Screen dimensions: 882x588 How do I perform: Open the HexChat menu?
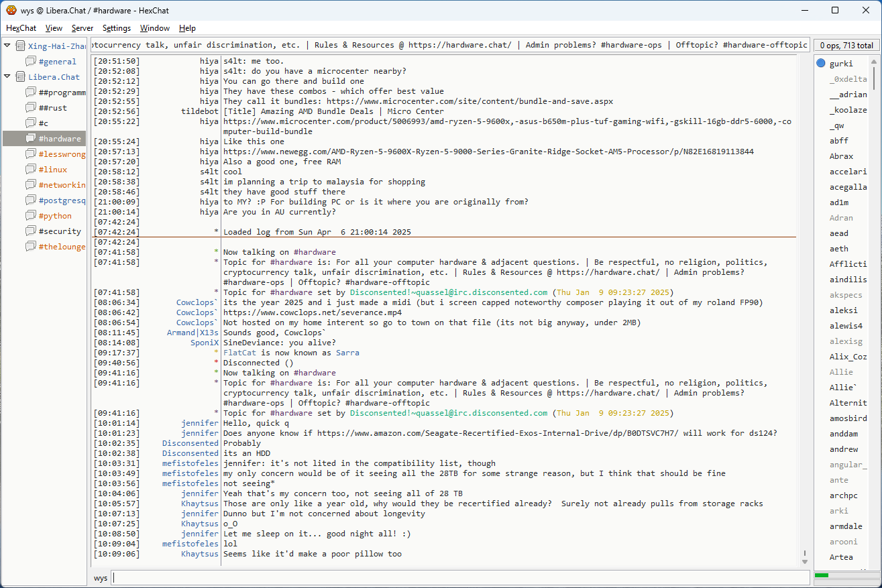[x=21, y=28]
